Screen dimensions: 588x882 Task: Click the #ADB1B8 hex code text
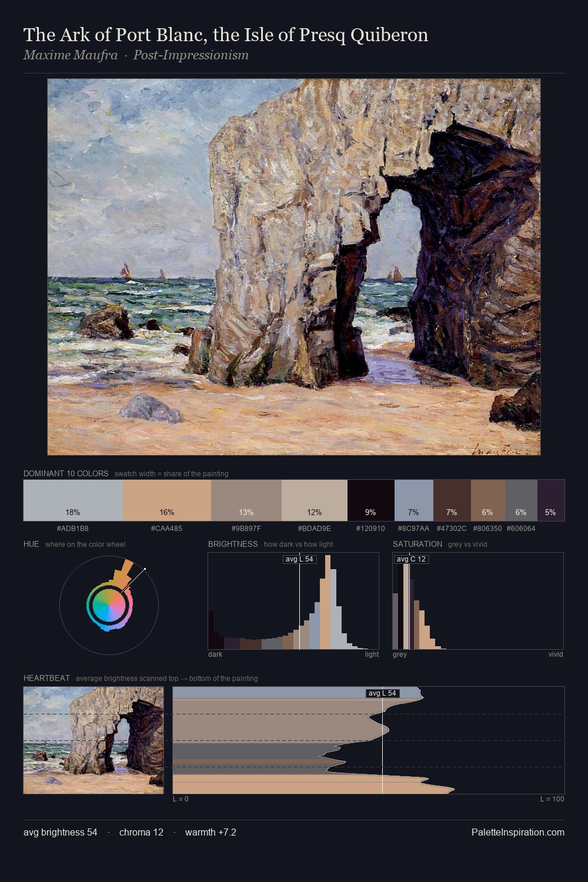(x=73, y=529)
